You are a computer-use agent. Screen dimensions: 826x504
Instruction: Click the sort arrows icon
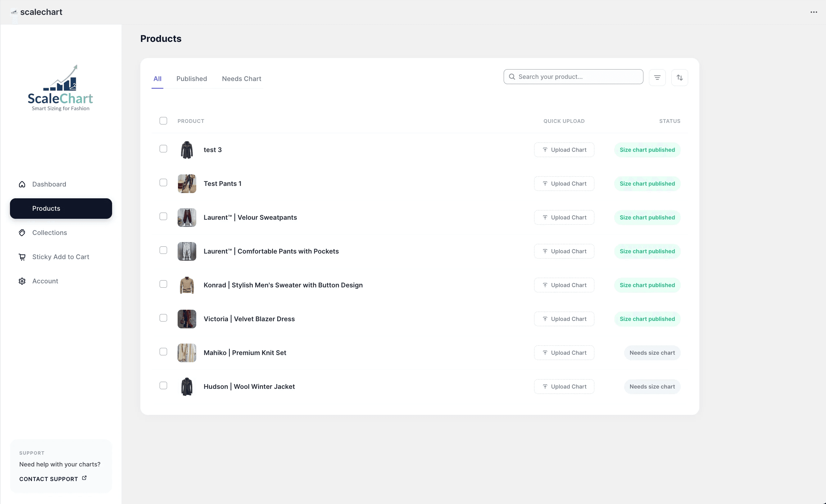click(x=679, y=77)
